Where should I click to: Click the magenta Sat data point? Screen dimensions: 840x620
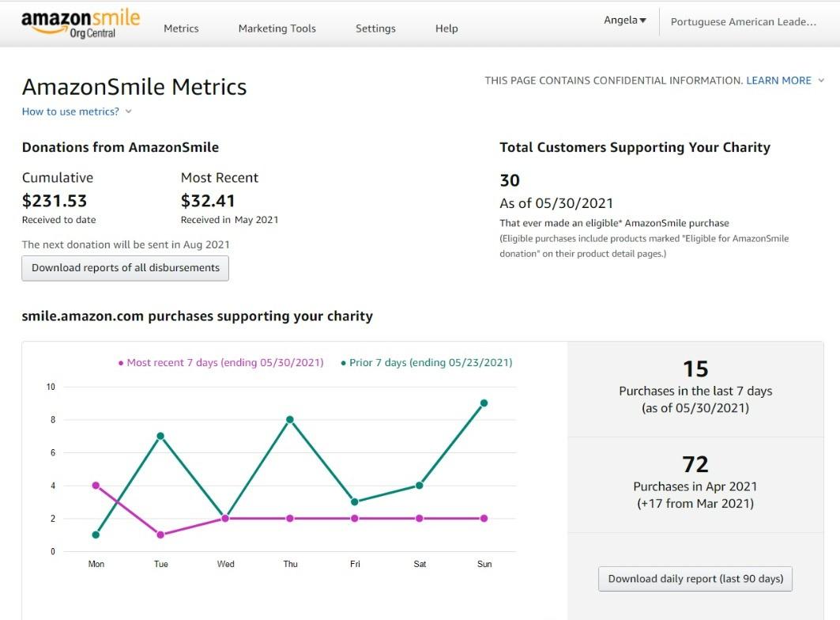click(420, 519)
